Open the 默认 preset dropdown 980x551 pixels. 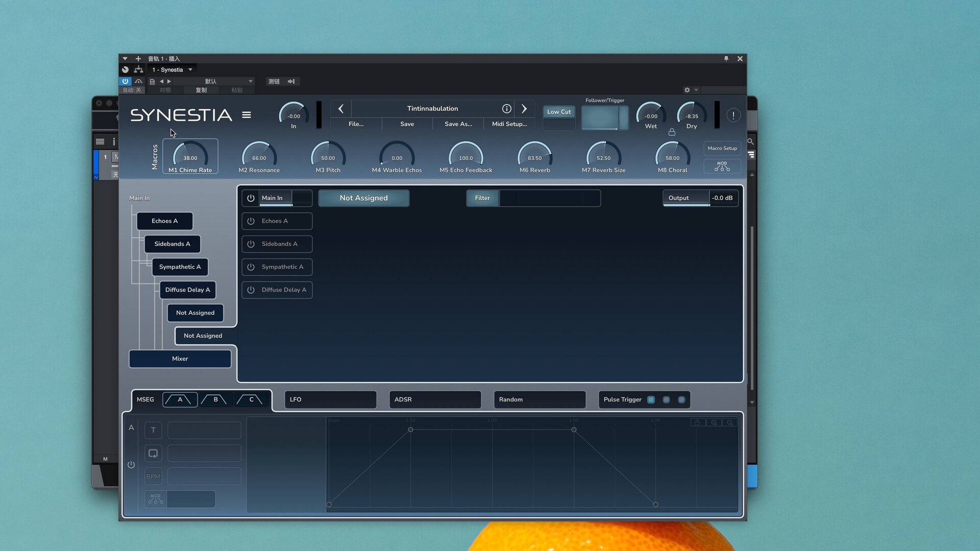[214, 82]
